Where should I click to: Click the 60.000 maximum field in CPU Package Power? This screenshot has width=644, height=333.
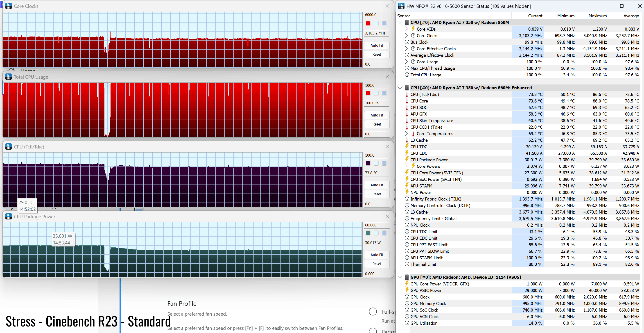377,225
